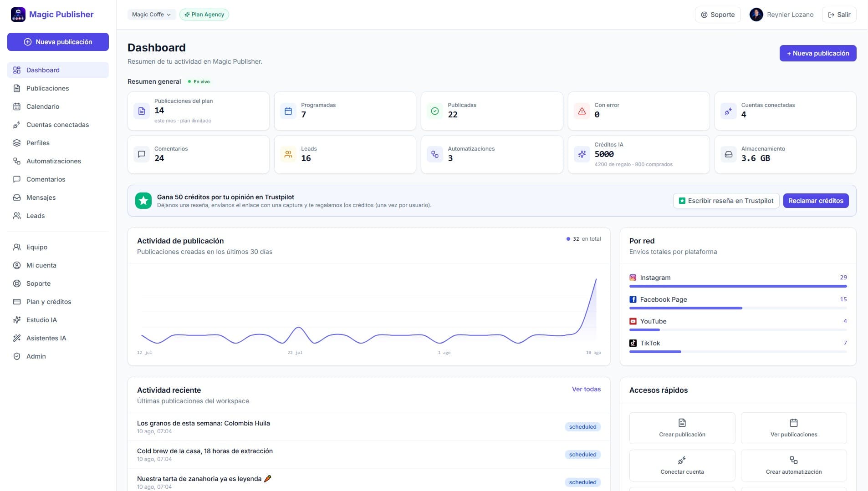Open Calendario in the sidebar
Viewport: 868px width, 491px height.
(58, 106)
